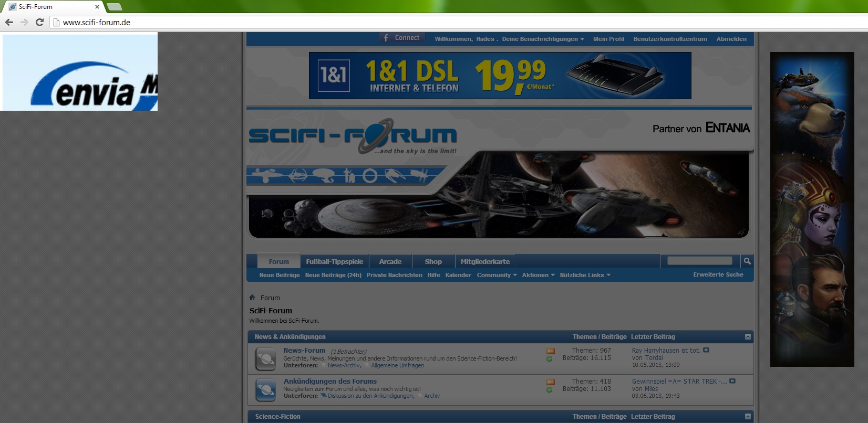The height and width of the screenshot is (423, 868).
Task: Click the Facebook Connect button
Action: [x=401, y=38]
